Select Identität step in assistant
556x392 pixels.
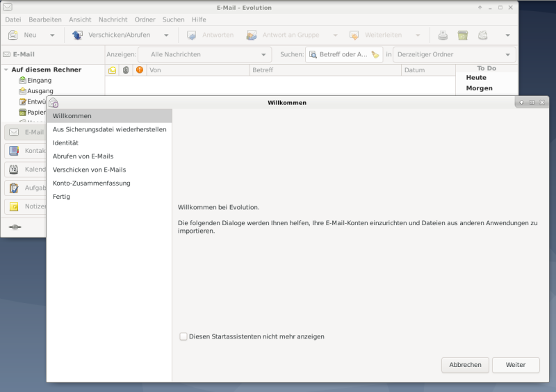(110, 143)
